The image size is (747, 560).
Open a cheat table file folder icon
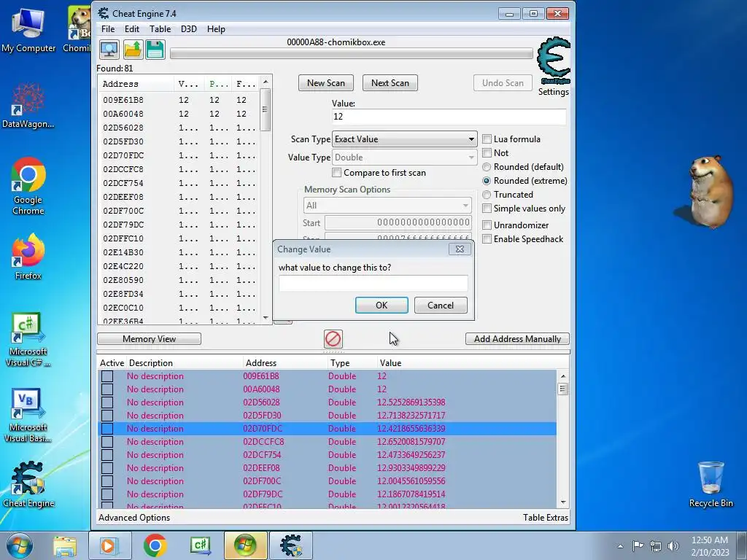point(133,50)
